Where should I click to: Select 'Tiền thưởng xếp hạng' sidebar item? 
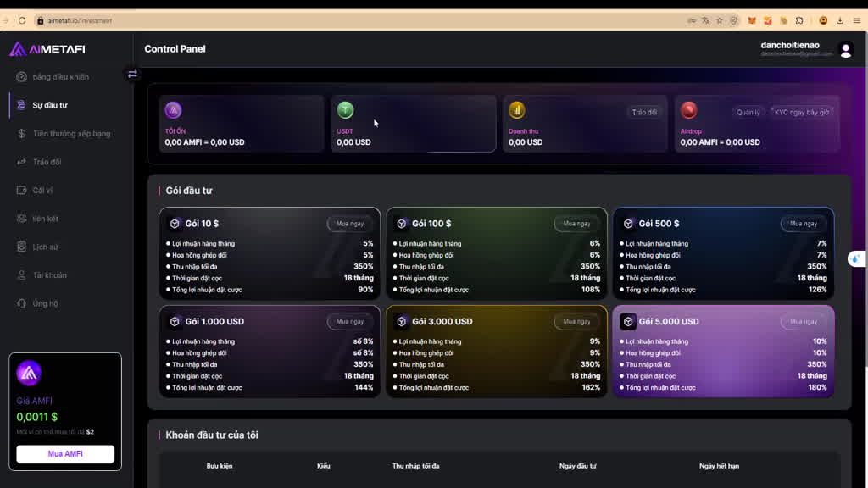click(71, 134)
